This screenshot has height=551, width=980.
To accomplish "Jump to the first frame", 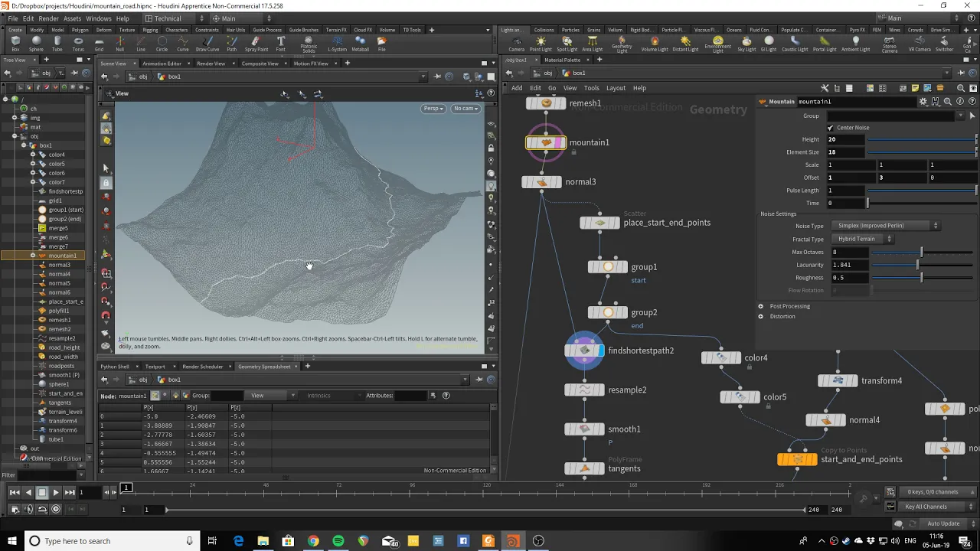I will coord(15,492).
